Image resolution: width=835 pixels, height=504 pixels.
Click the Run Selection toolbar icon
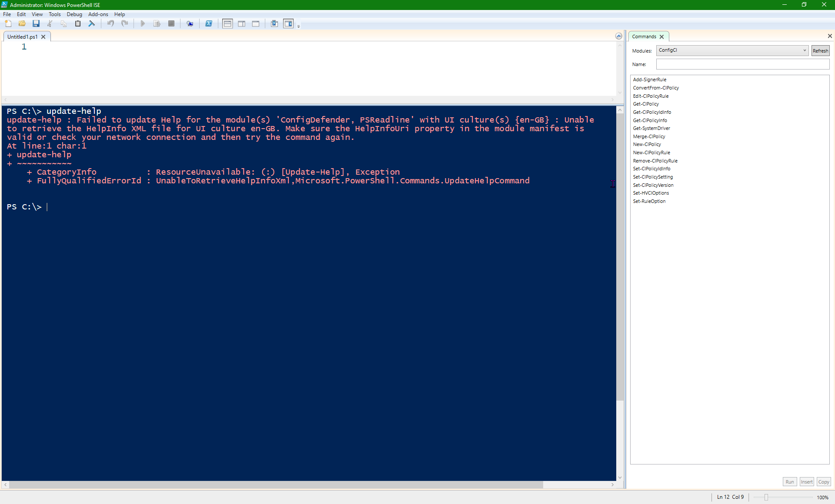pos(157,24)
